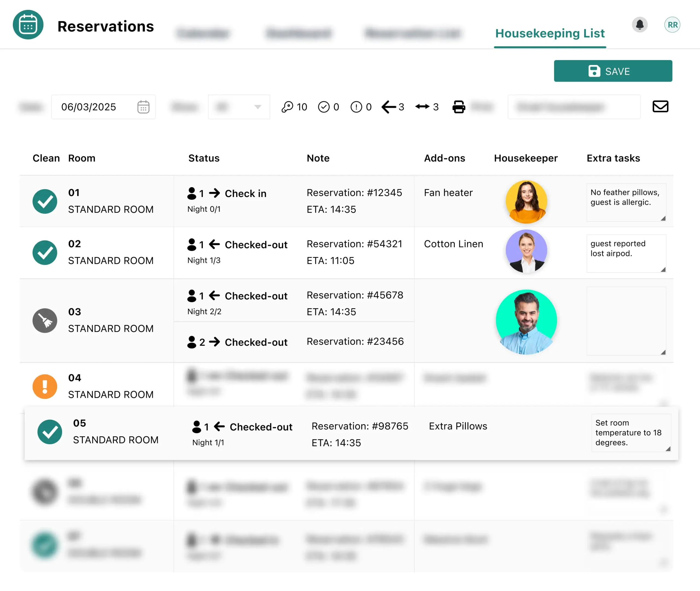
Task: Open the notification bell
Action: [640, 25]
